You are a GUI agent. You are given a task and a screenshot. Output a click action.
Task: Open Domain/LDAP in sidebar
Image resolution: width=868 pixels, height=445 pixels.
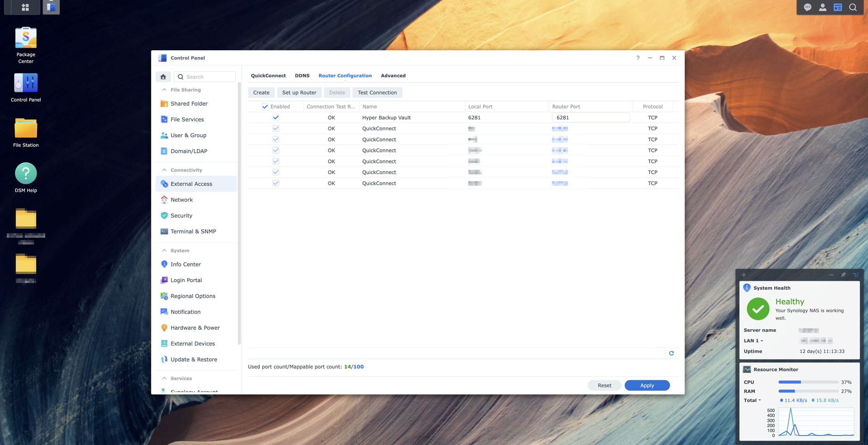coord(196,151)
